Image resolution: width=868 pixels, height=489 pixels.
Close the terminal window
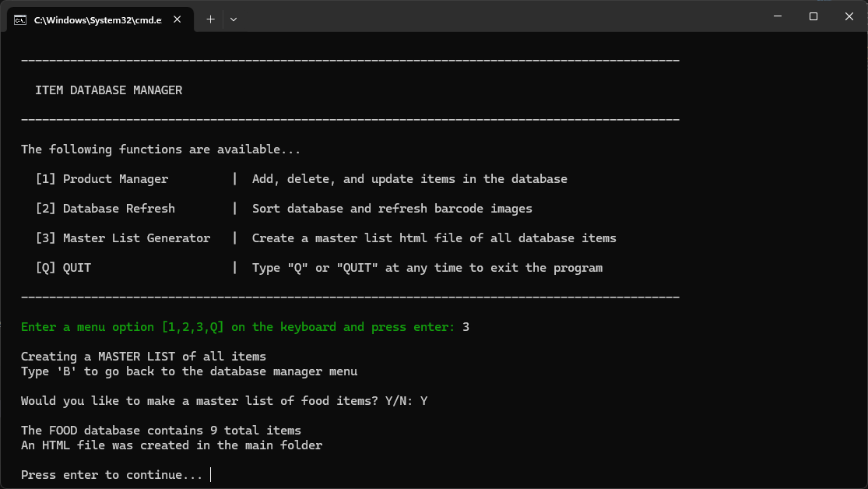849,16
